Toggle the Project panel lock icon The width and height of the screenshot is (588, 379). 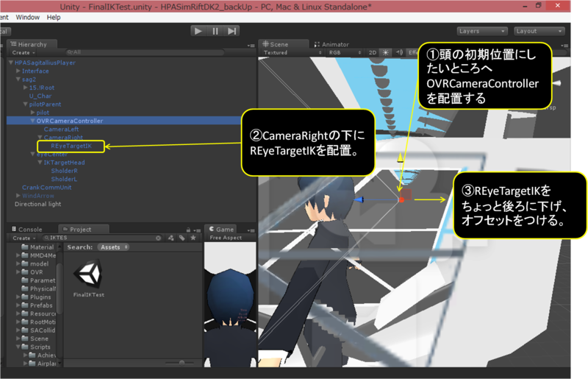click(188, 230)
